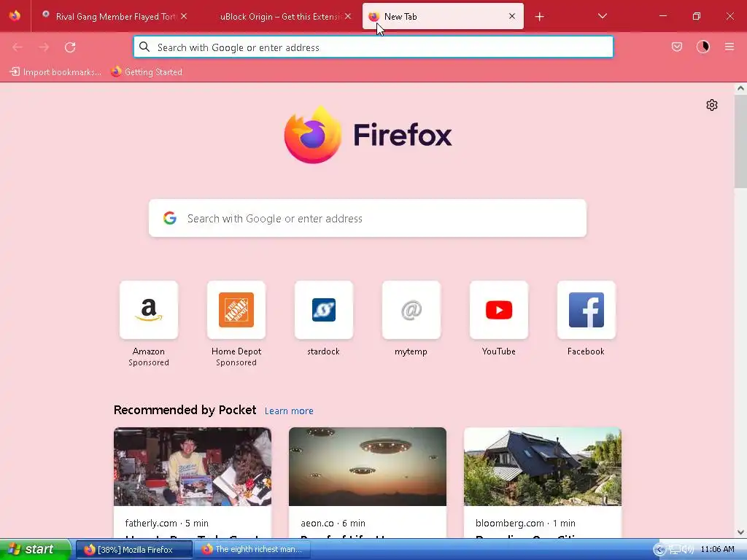
Task: Open the Windows start menu
Action: click(x=34, y=549)
